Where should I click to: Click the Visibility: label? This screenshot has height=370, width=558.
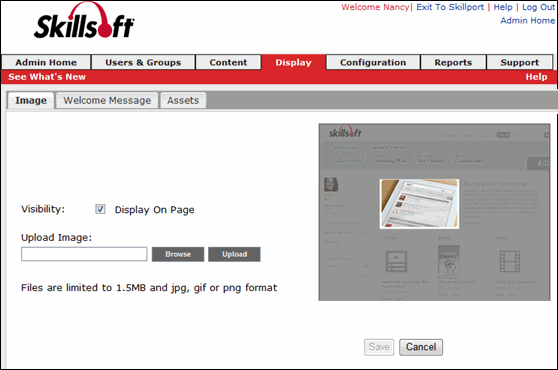[x=43, y=209]
